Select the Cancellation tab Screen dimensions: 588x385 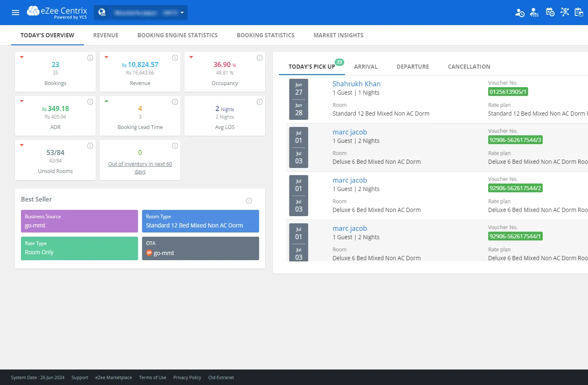[468, 67]
